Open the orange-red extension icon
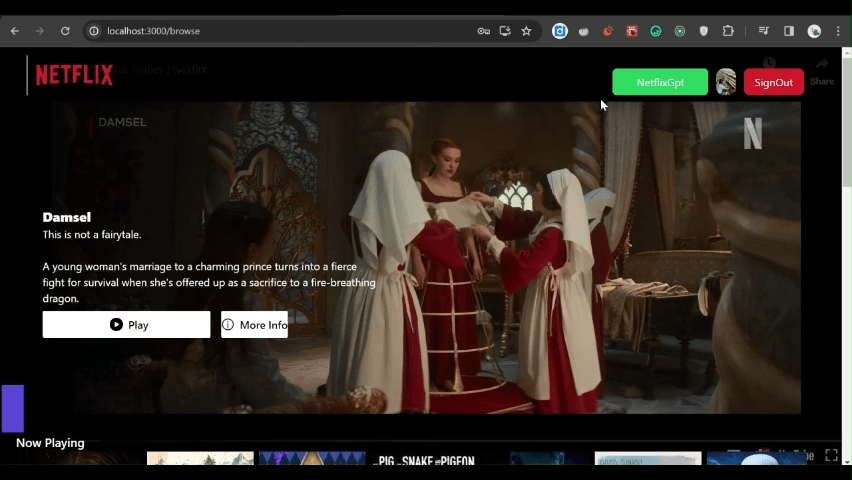 tap(607, 31)
